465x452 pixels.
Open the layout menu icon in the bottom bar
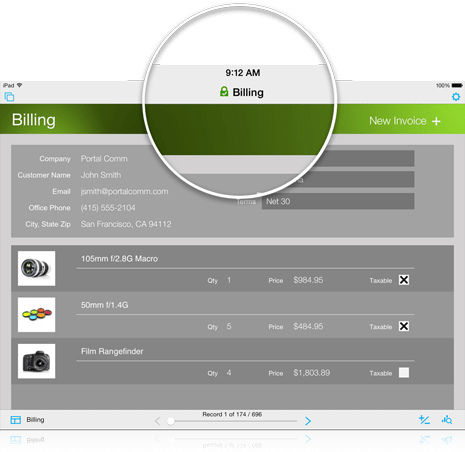15,420
